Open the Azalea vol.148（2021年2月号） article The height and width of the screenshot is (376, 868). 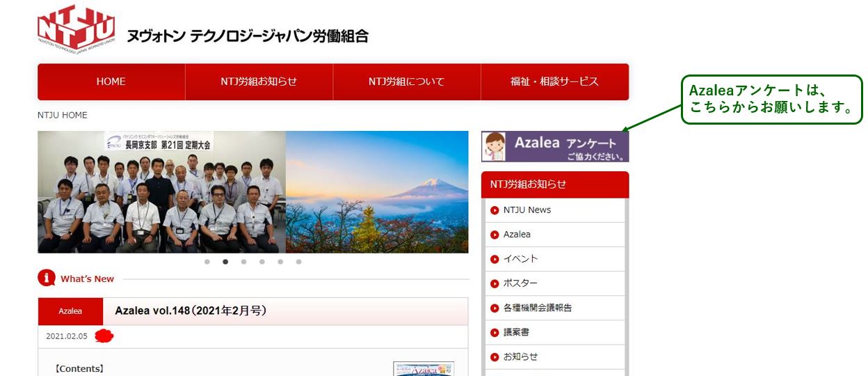(191, 311)
